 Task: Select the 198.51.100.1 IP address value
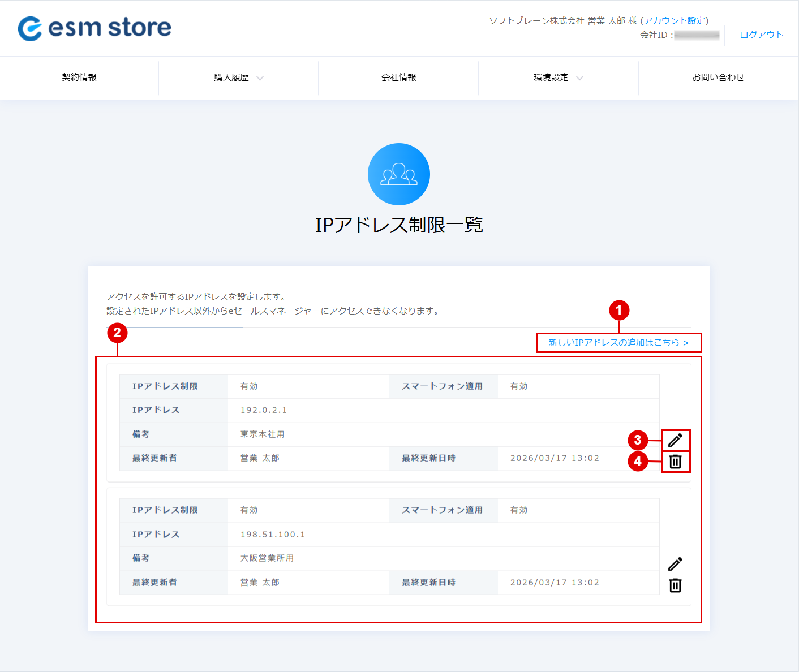(273, 535)
